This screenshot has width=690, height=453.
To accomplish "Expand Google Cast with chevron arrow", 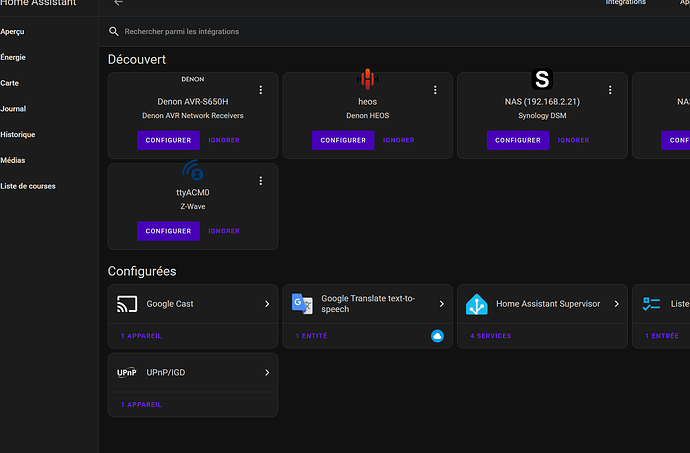I will [x=267, y=304].
